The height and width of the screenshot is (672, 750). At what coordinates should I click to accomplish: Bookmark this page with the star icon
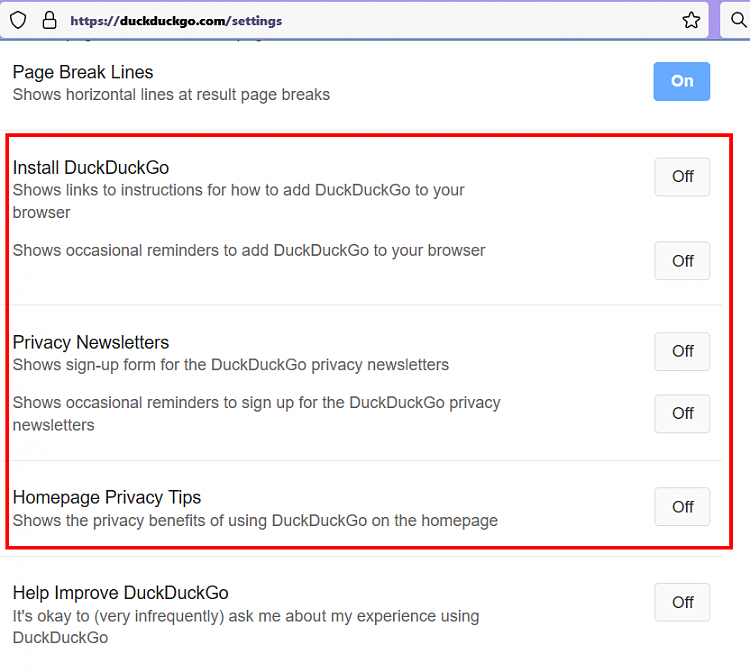[690, 20]
